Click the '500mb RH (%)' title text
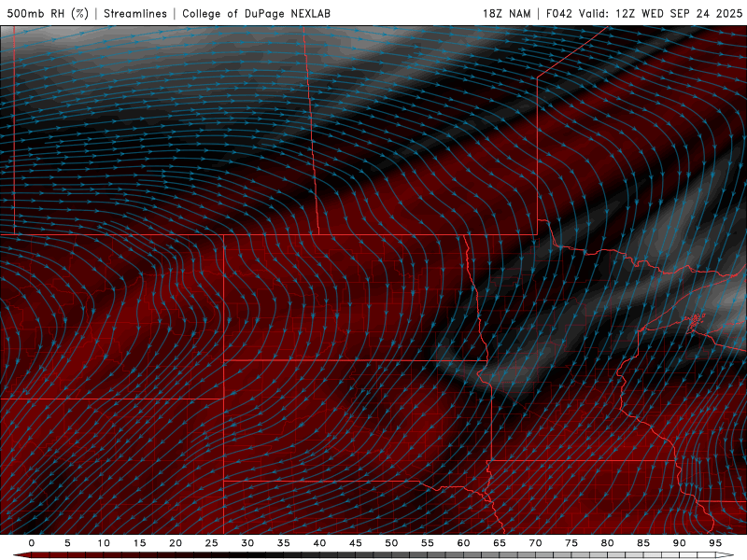This screenshot has height=560, width=747. click(x=48, y=13)
